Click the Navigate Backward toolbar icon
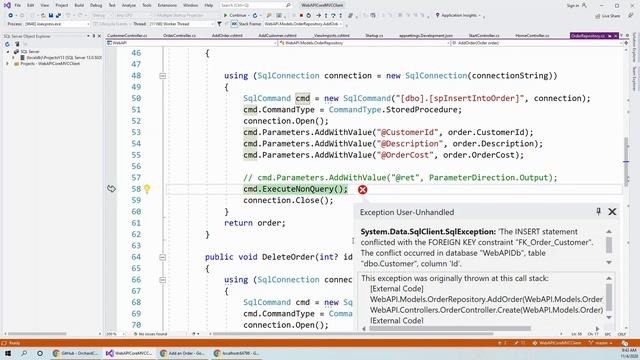The height and width of the screenshot is (360, 640). 11,16
